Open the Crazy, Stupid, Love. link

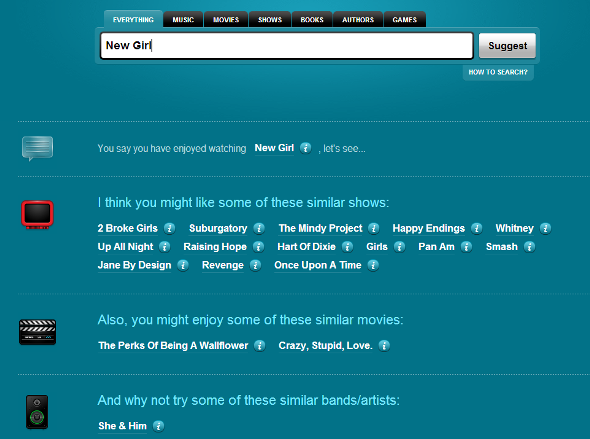coord(325,346)
